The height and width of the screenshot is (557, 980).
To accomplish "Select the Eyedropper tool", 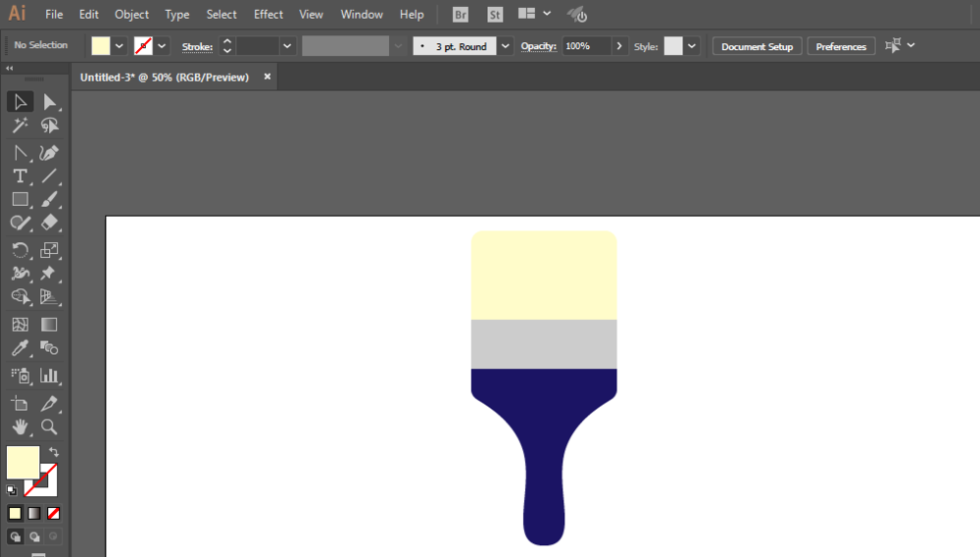I will (x=20, y=348).
